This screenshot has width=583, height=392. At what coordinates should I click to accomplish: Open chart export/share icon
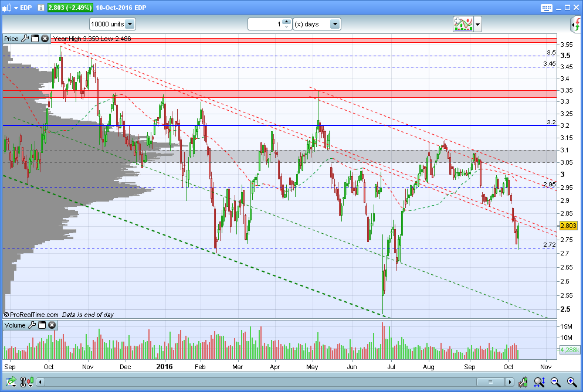point(11,381)
